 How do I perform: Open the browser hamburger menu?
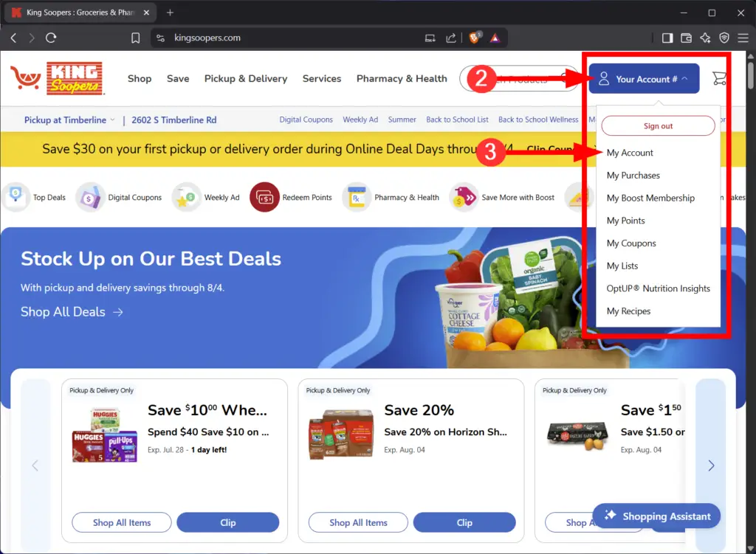tap(743, 38)
